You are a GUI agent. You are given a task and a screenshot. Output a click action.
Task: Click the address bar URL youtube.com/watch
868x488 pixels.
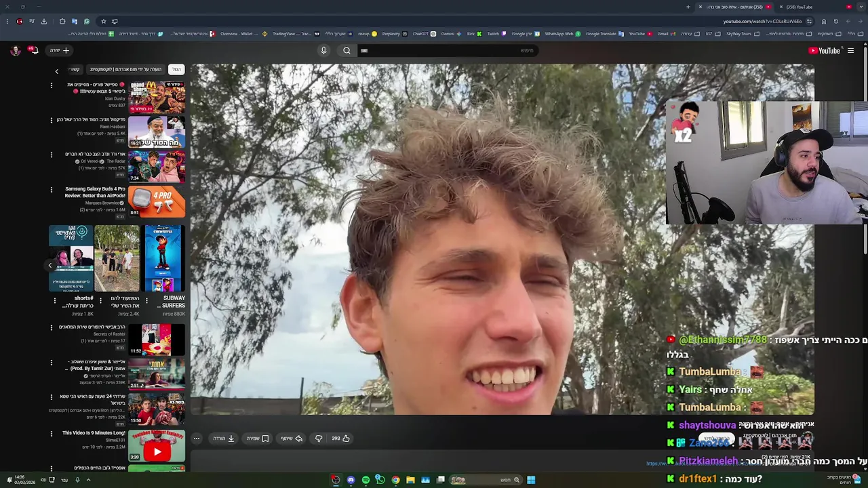point(762,21)
